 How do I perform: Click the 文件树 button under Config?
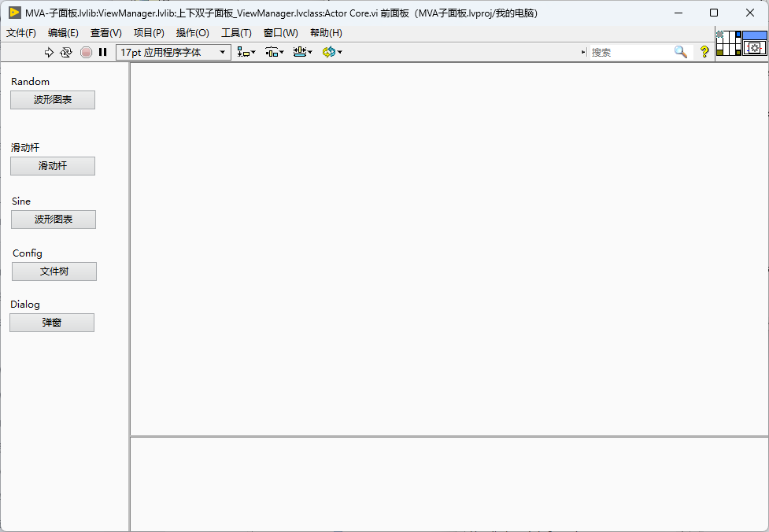(x=54, y=272)
